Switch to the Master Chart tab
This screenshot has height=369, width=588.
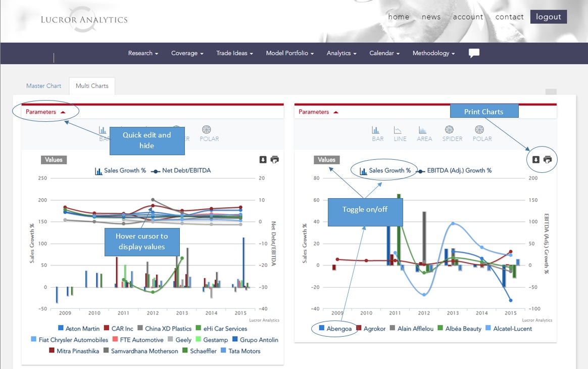click(x=43, y=86)
